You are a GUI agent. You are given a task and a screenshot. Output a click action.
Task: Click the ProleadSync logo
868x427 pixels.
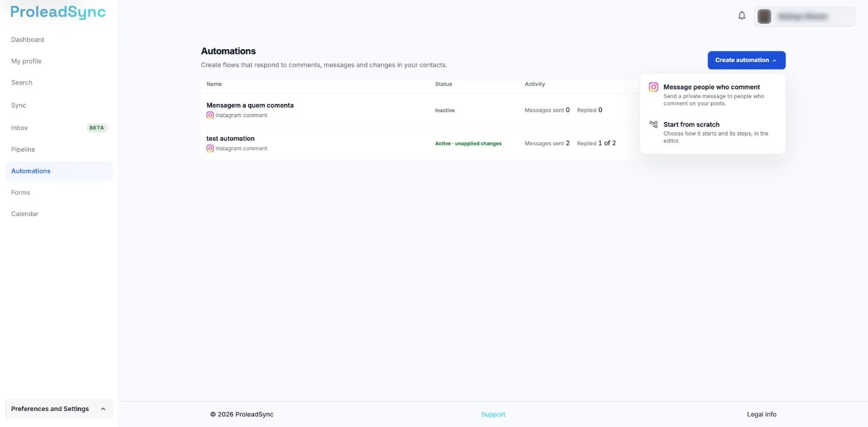coord(58,12)
